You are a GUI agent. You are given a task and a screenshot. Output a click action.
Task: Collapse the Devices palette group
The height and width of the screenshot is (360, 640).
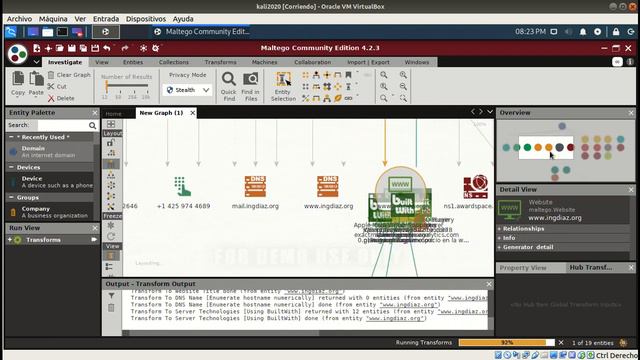coord(11,167)
